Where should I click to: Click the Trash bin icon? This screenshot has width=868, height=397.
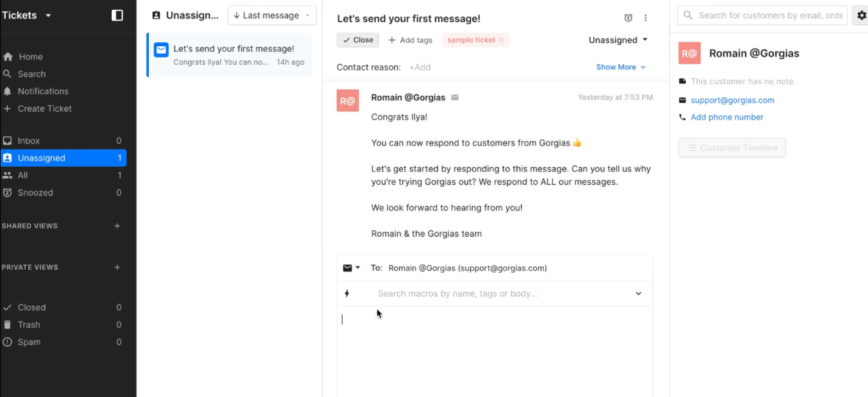pos(8,325)
